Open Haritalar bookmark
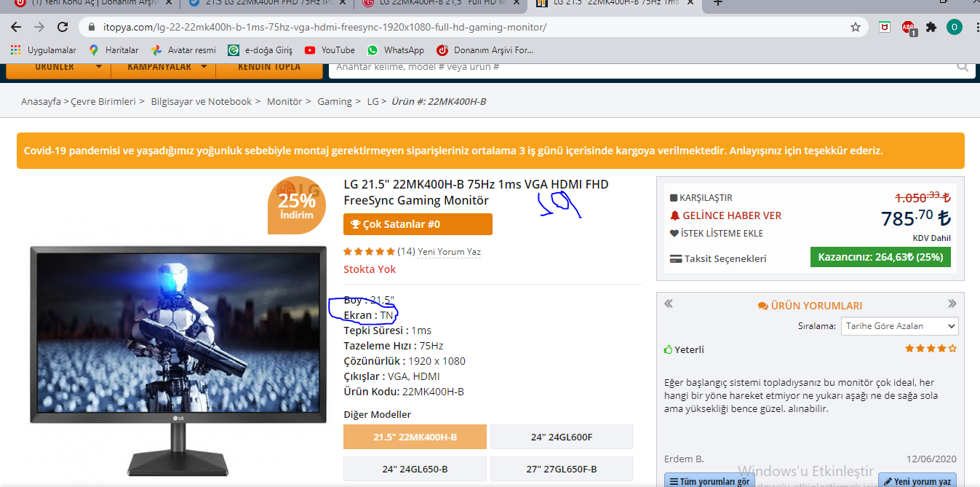 (113, 50)
